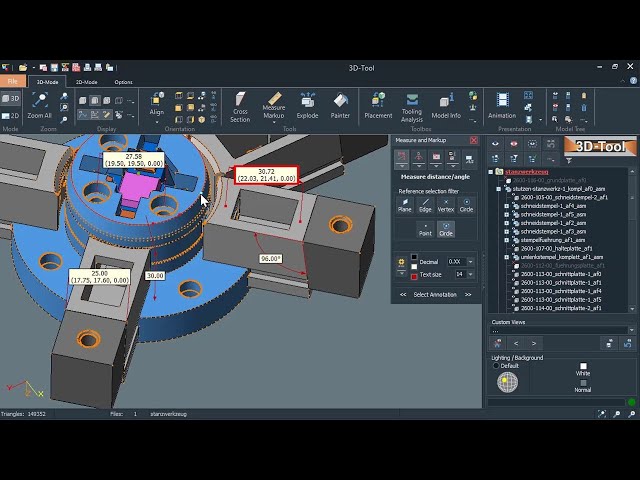Open the Measure Markup tool

[x=273, y=106]
